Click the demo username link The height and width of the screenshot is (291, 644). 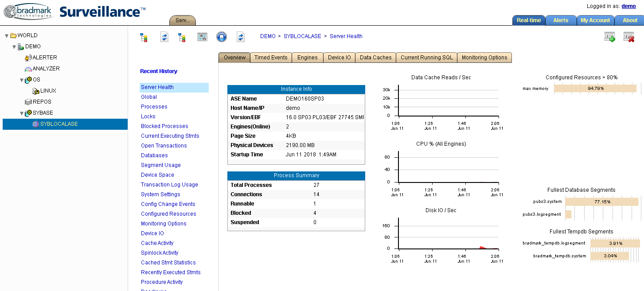click(628, 6)
